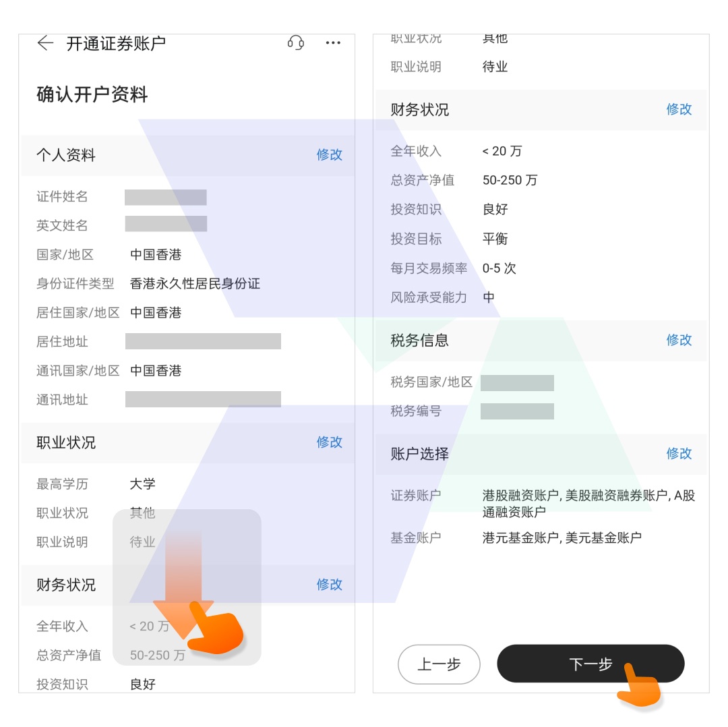Select right screen 职业说明 value 待业
The width and height of the screenshot is (728, 727).
(495, 67)
